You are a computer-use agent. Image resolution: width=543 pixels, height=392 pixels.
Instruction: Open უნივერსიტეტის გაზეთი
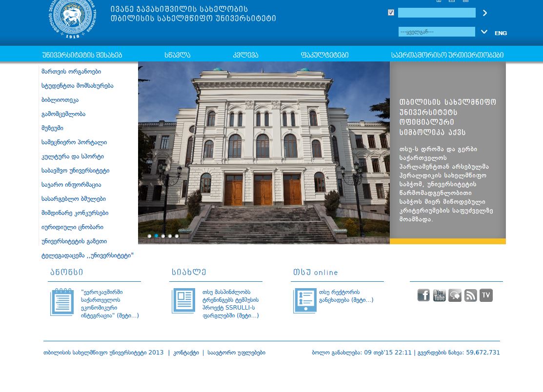click(74, 241)
